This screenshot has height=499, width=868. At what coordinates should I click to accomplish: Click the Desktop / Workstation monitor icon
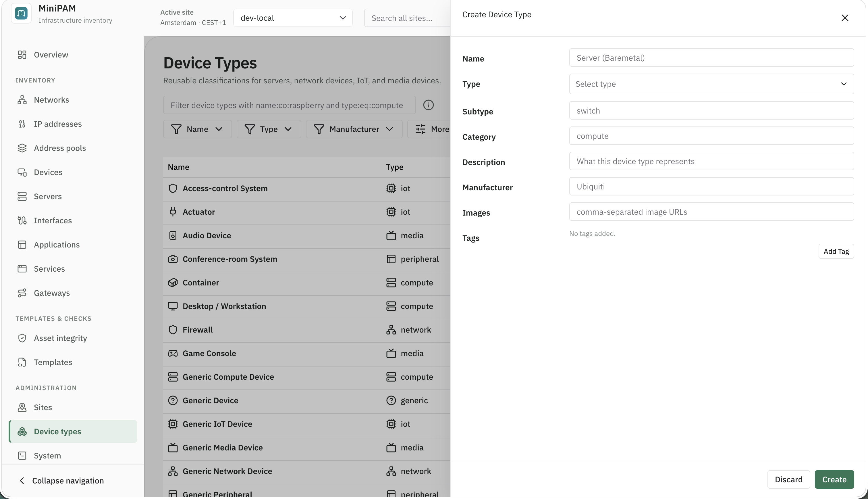(x=173, y=306)
